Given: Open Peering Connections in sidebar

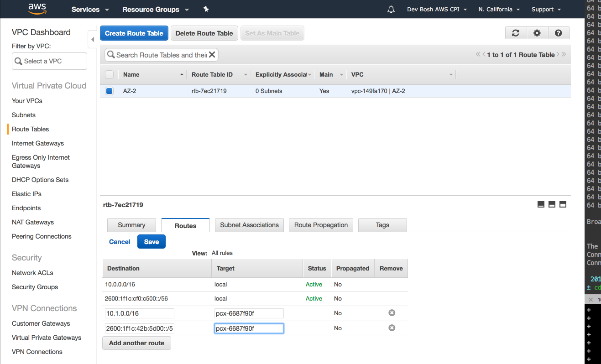Looking at the screenshot, I should pyautogui.click(x=42, y=236).
